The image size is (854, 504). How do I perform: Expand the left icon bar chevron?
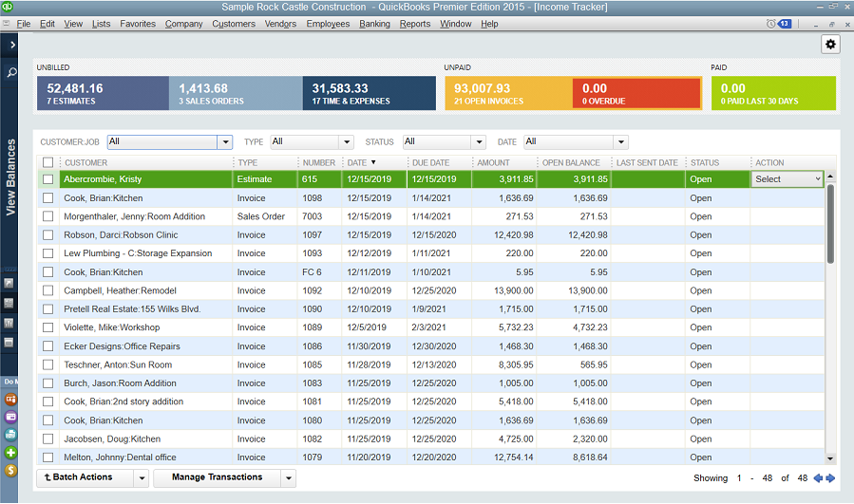(x=12, y=45)
